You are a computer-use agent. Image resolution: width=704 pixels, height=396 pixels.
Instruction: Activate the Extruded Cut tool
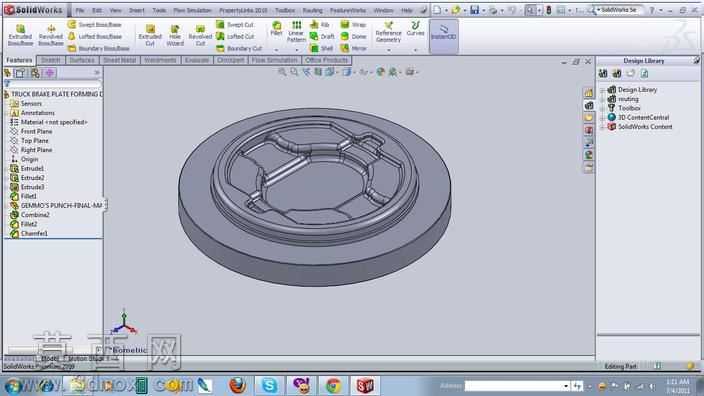(x=150, y=35)
